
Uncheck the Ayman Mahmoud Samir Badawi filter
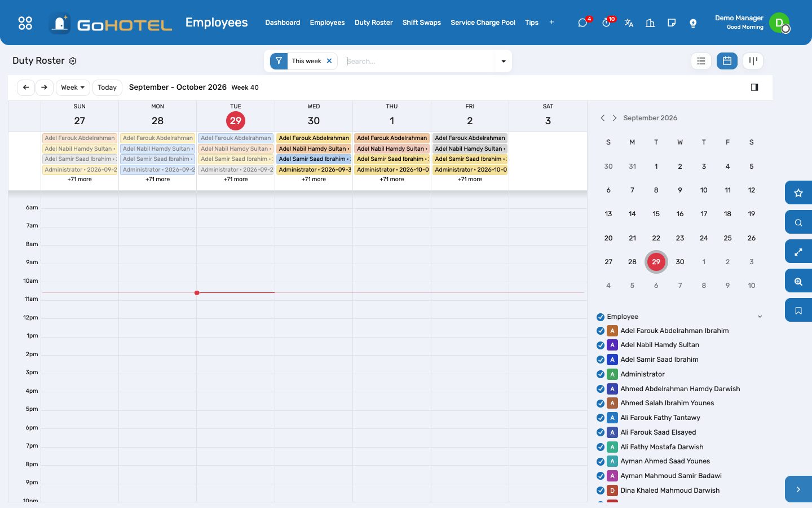coord(601,476)
